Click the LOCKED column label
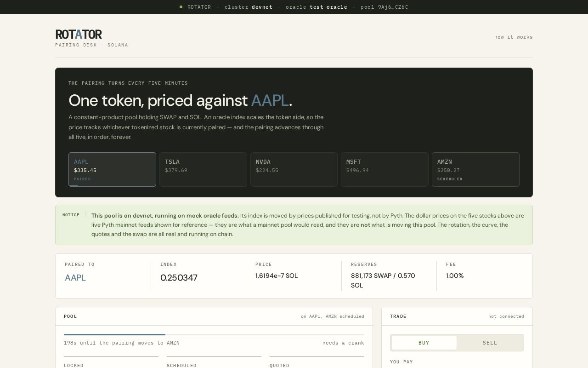Viewport: 588px width, 368px height. tap(74, 365)
